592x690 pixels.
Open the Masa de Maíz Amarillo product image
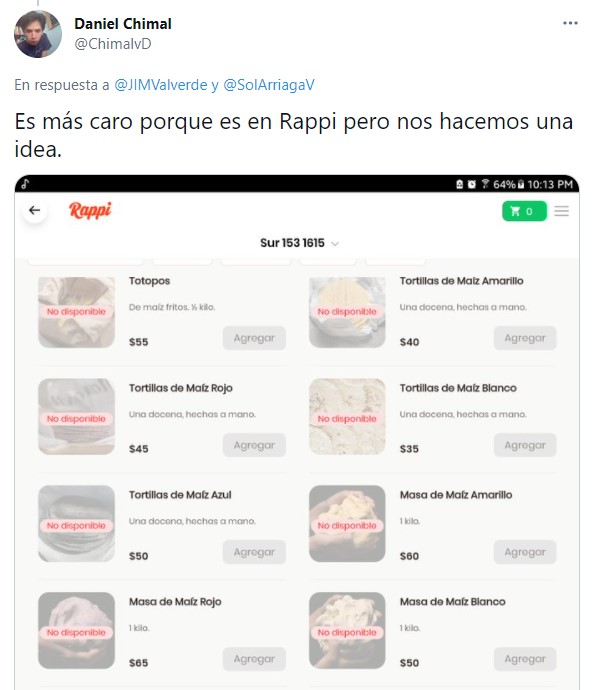[x=347, y=524]
